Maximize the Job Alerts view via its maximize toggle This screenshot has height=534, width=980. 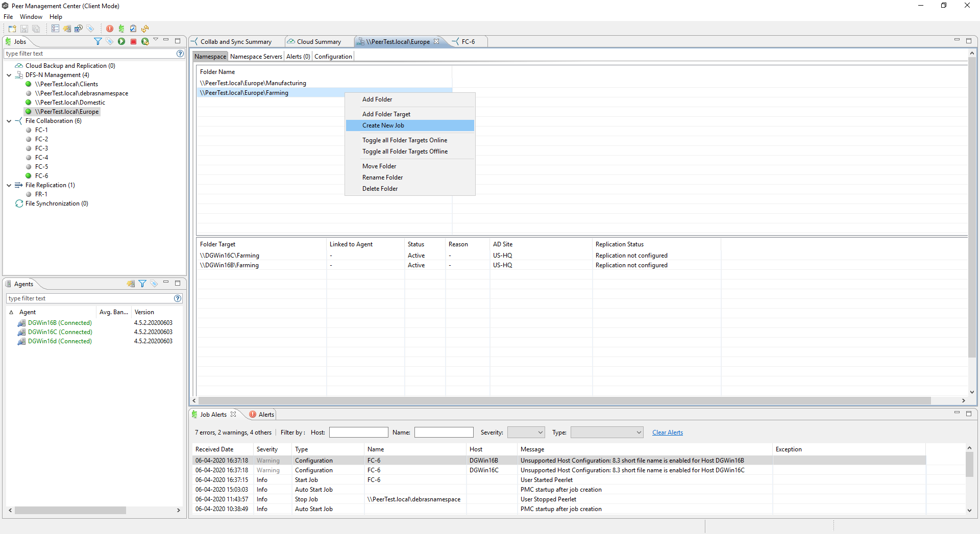click(969, 414)
